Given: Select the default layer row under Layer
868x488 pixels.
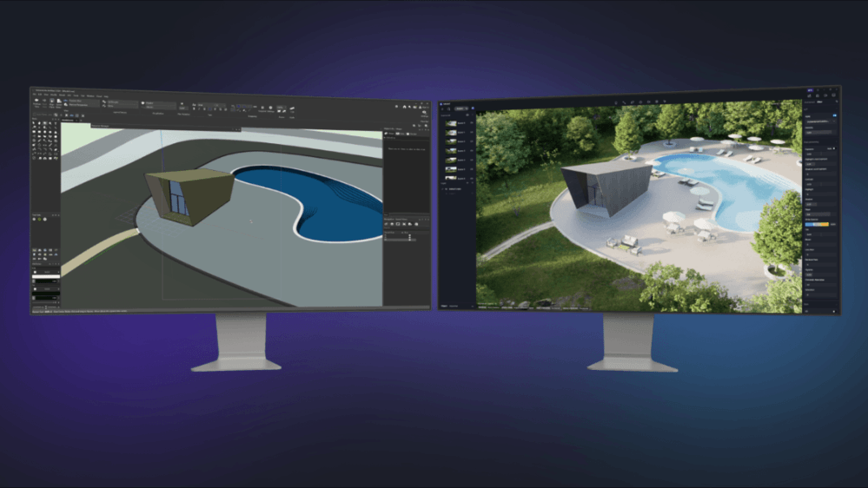Looking at the screenshot, I should coord(455,188).
